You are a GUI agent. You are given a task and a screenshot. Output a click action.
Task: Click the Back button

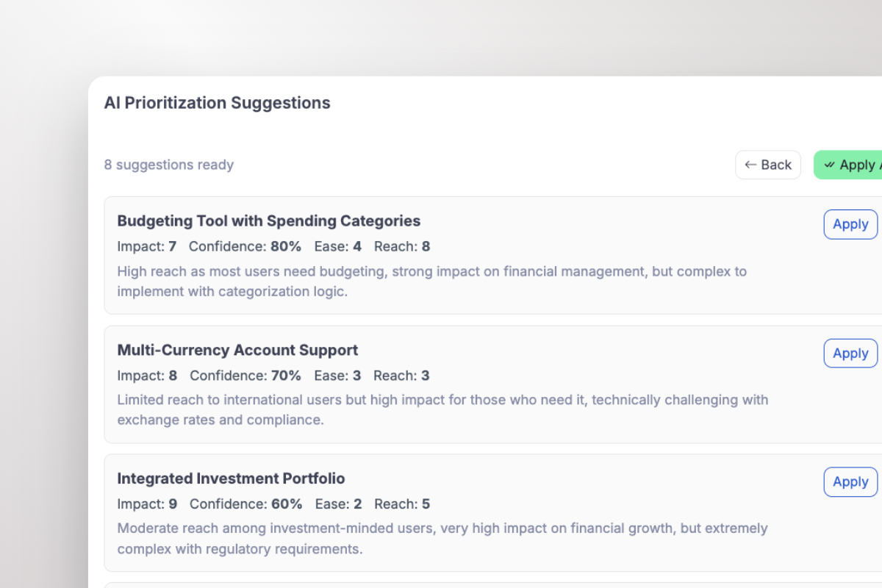point(767,165)
